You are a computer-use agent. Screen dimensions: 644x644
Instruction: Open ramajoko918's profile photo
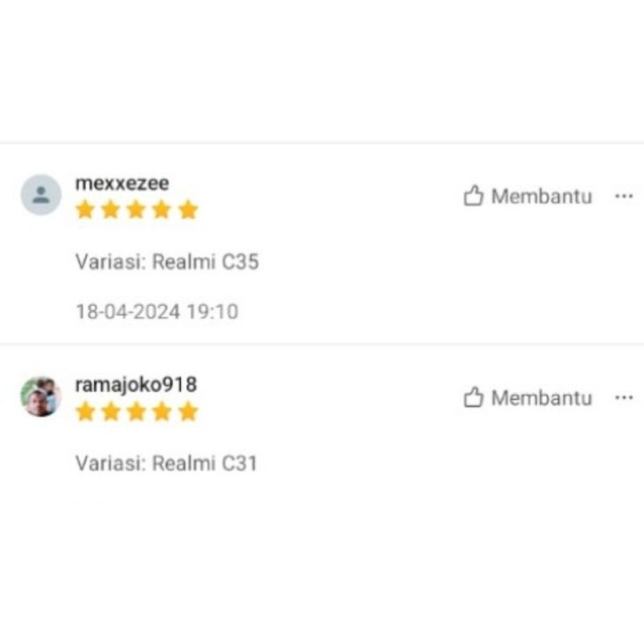pos(41,397)
